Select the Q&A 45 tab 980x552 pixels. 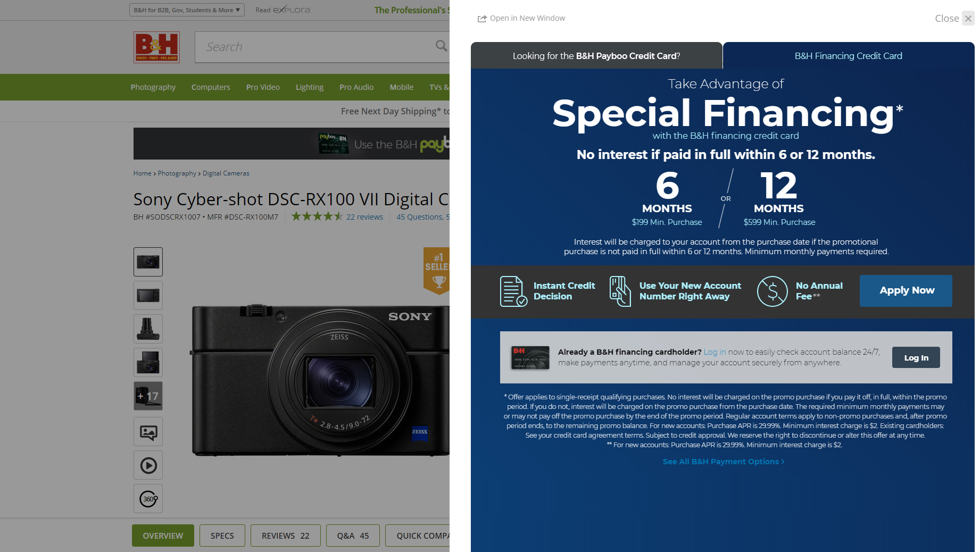(353, 536)
